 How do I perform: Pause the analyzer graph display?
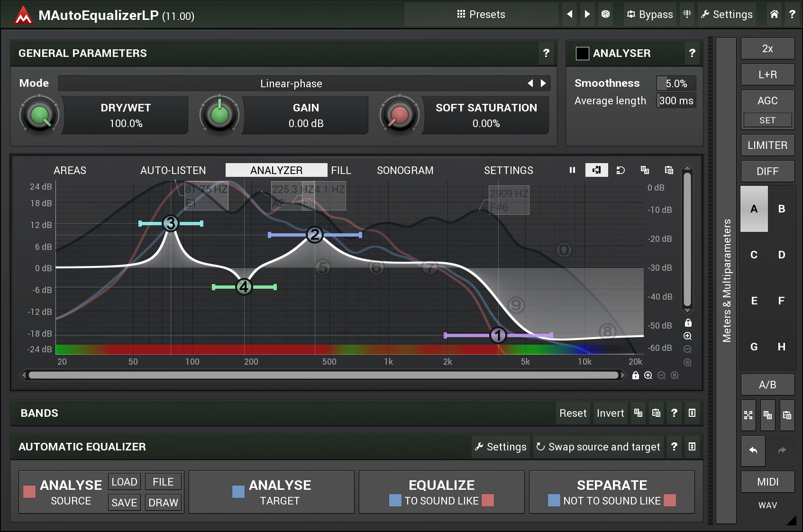(x=572, y=170)
